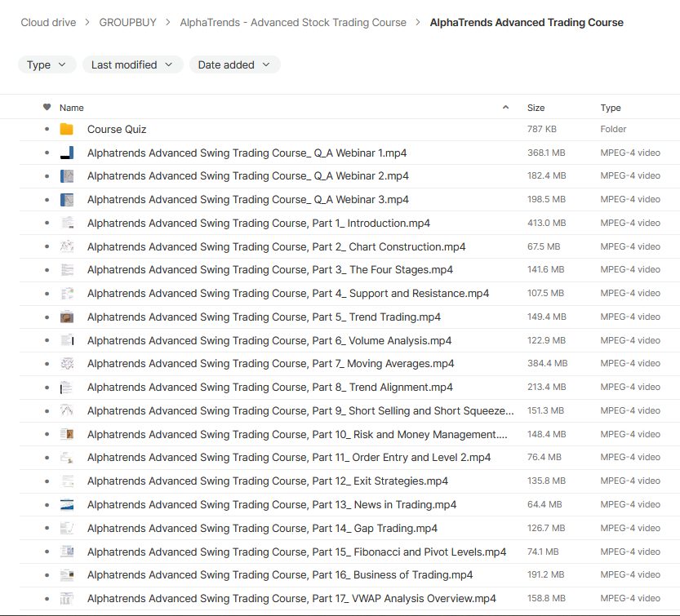Click the 384.4 MB size cell
680x616 pixels.
pyautogui.click(x=547, y=363)
